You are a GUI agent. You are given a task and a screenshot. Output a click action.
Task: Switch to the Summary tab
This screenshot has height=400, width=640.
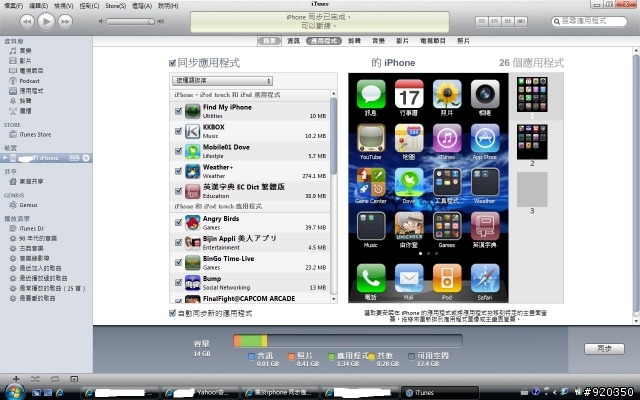[269, 41]
